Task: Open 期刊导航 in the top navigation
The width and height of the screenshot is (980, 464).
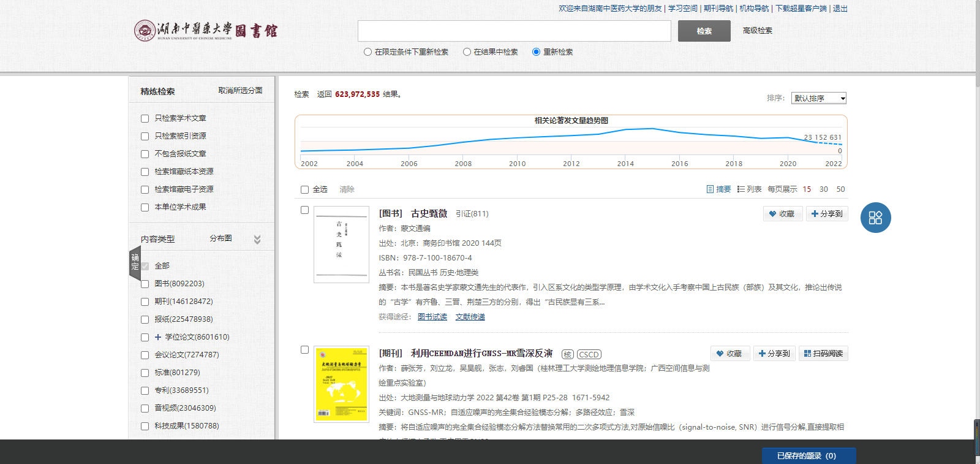Action: pyautogui.click(x=718, y=9)
